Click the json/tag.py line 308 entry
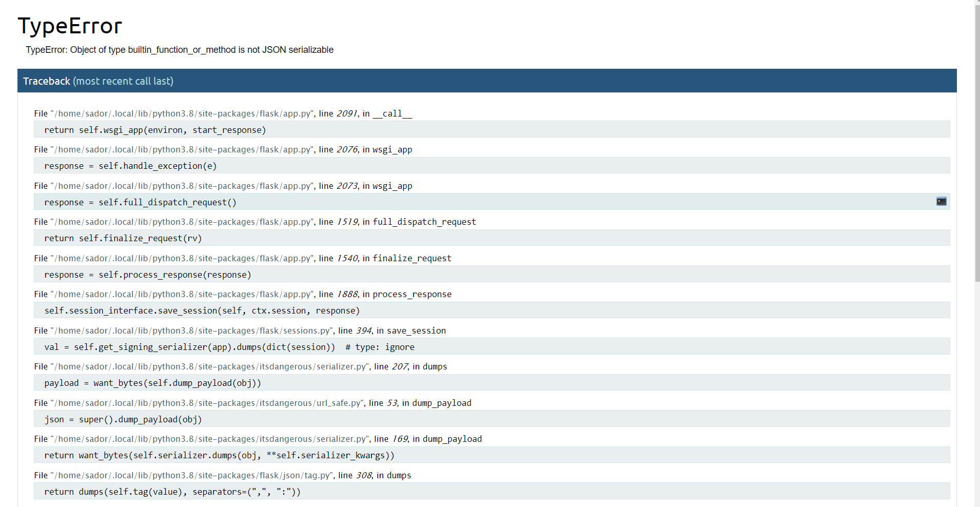 (x=223, y=475)
